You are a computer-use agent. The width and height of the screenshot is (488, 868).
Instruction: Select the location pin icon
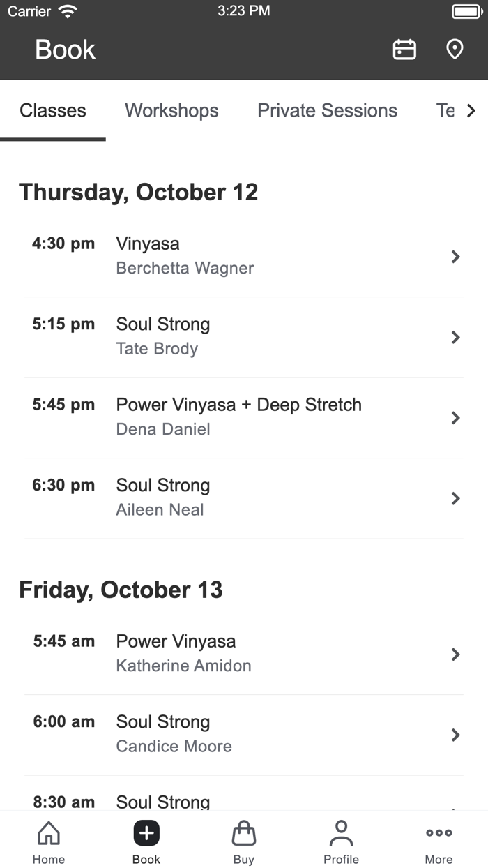[x=454, y=49]
